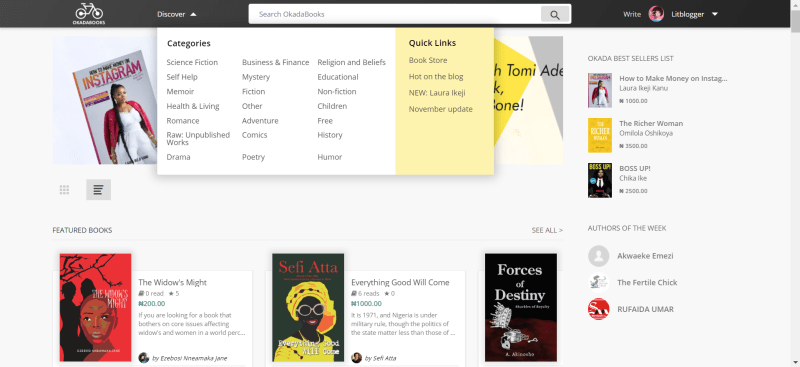Select Science Fiction category
800x367 pixels.
pos(192,62)
